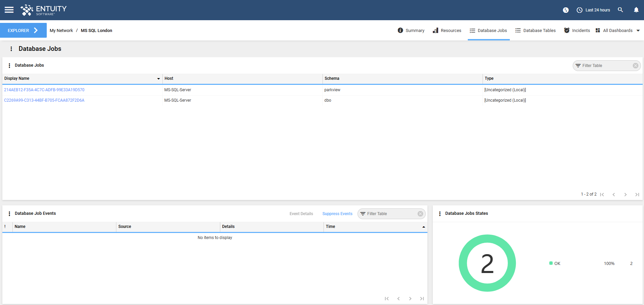The image size is (644, 305).
Task: Go to previous page of Database Jobs
Action: (614, 195)
